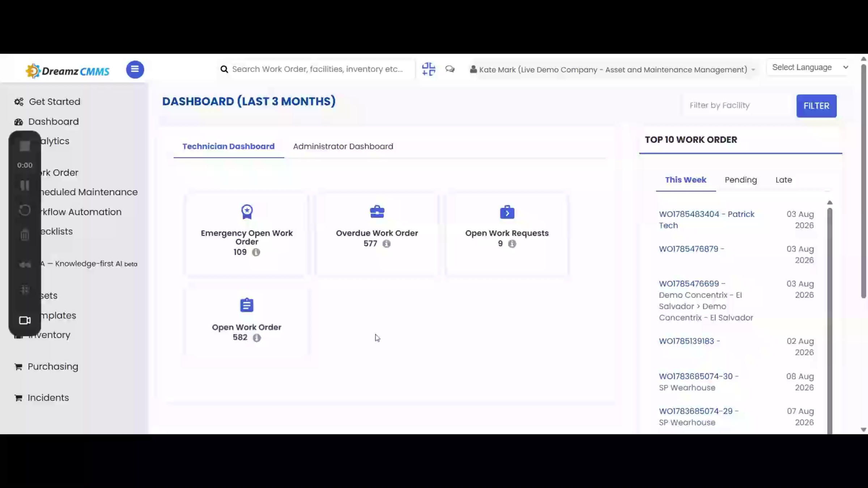Click the Open Work Requests label

(x=507, y=233)
